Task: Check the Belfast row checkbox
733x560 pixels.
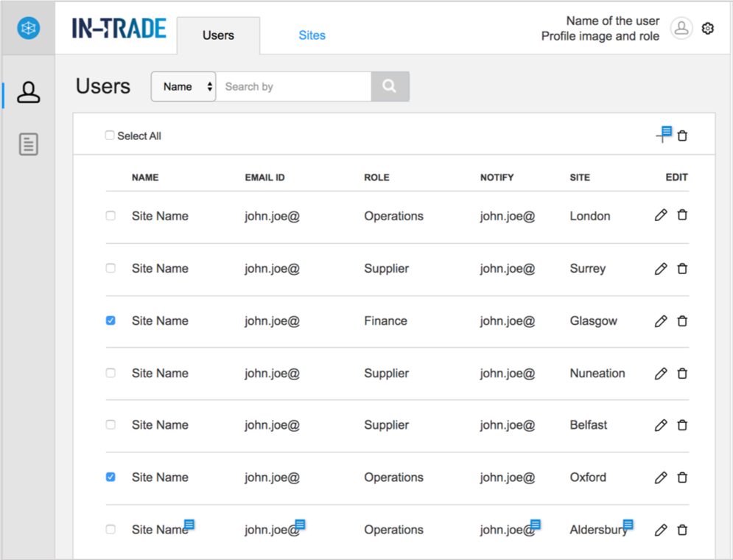Action: click(x=111, y=424)
